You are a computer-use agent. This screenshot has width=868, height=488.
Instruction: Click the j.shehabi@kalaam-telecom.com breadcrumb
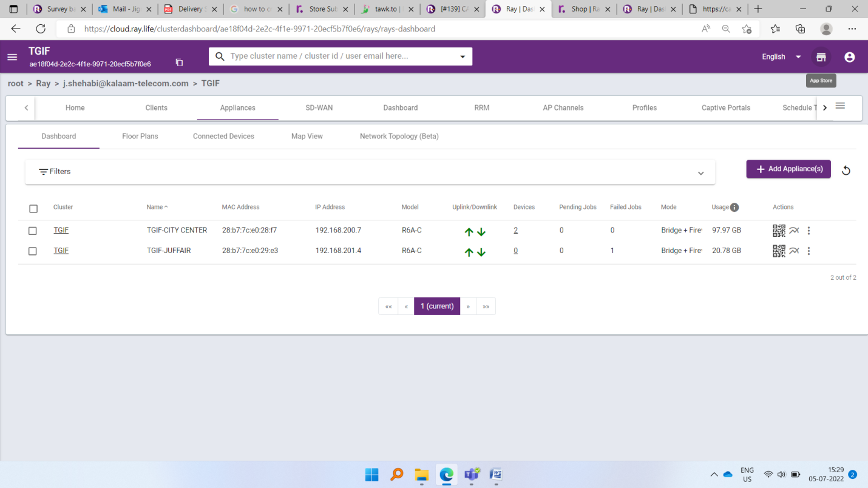coord(126,83)
